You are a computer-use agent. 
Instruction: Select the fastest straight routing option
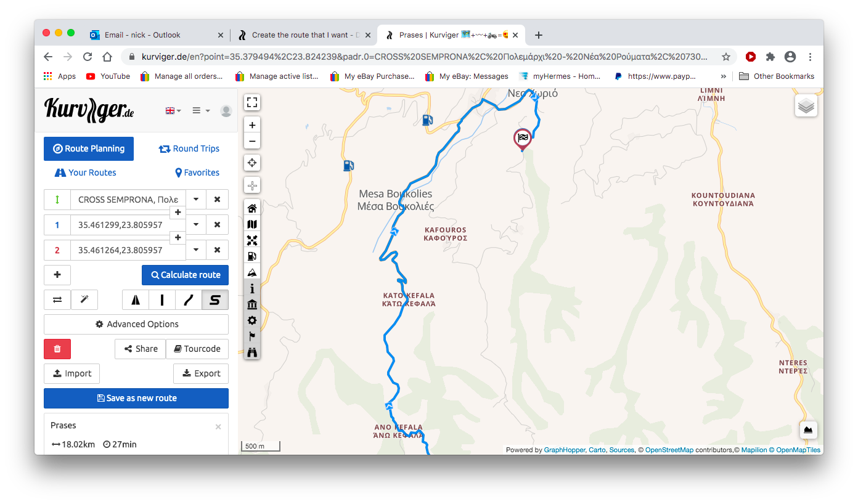(x=162, y=299)
